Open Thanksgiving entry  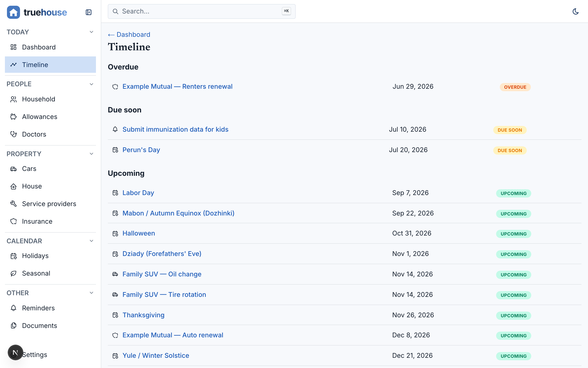pyautogui.click(x=143, y=315)
